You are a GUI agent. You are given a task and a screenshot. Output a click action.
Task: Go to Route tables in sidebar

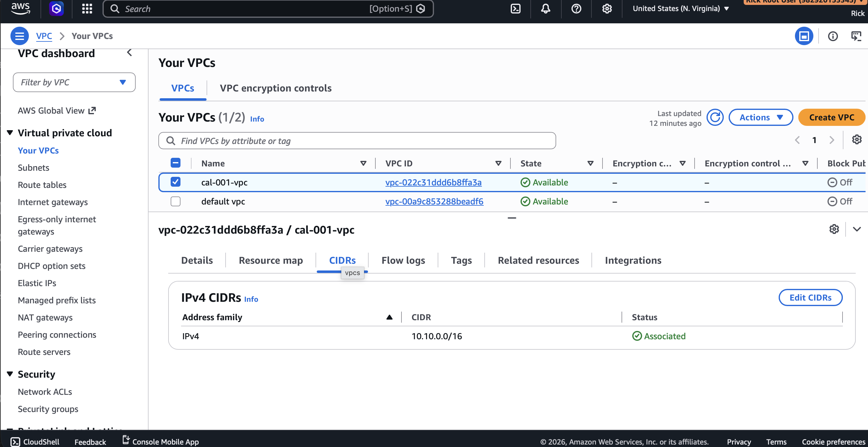click(x=42, y=185)
